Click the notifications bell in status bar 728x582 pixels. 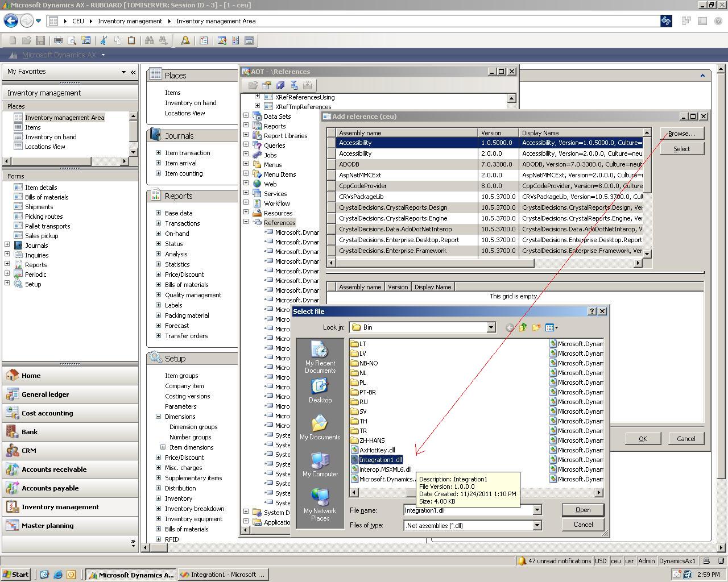[x=521, y=561]
